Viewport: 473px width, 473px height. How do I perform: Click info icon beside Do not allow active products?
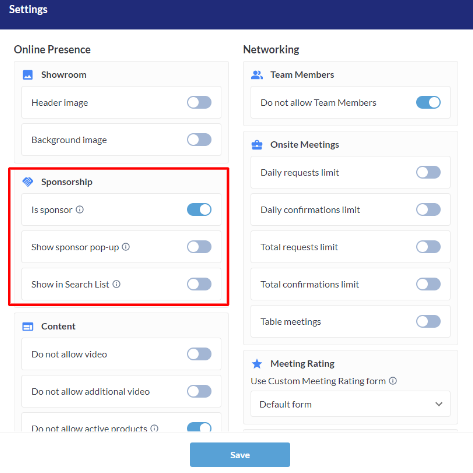tap(154, 428)
